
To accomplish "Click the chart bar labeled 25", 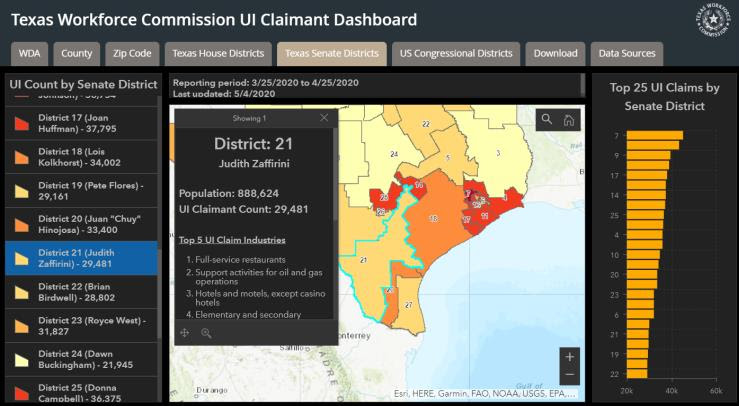I will point(645,215).
